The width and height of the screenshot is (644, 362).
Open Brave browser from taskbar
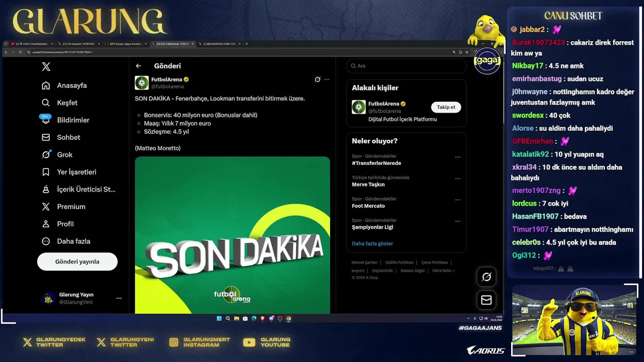point(263,318)
